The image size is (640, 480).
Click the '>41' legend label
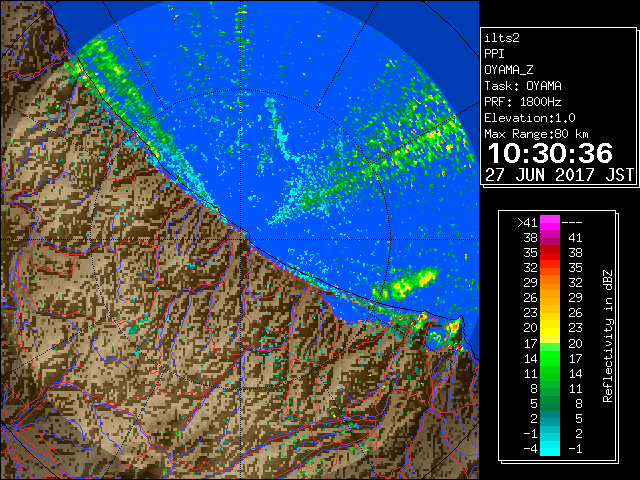527,223
